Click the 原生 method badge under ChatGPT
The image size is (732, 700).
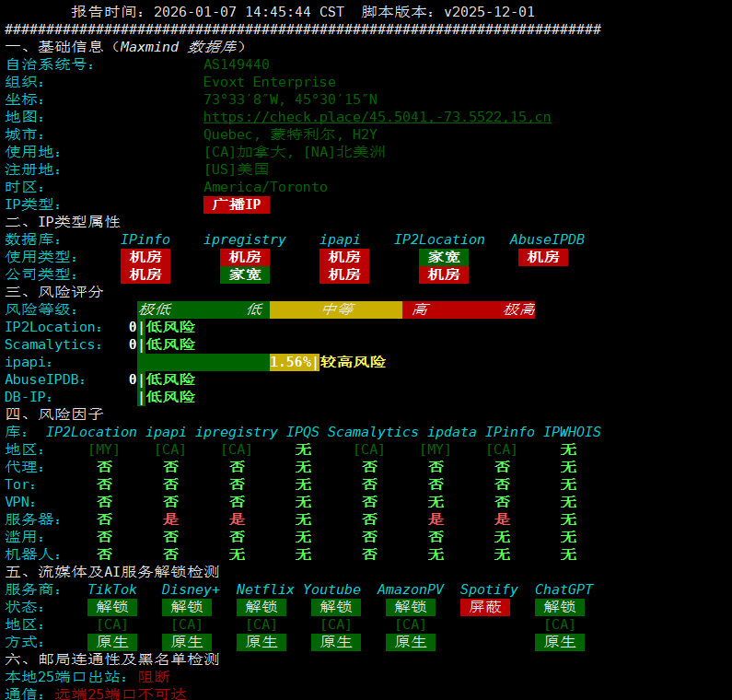560,642
